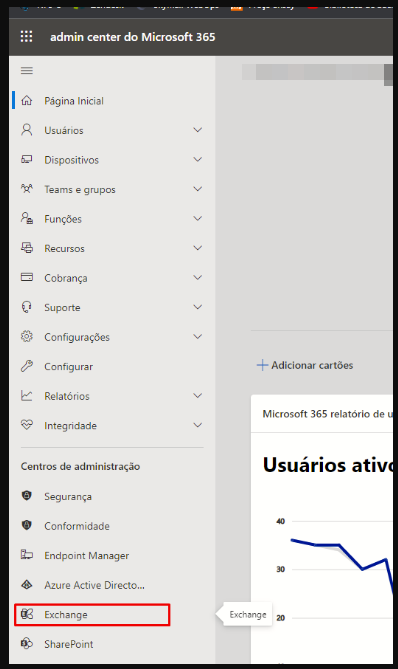398x669 pixels.
Task: Expand the Usuários menu chevron
Action: [198, 130]
